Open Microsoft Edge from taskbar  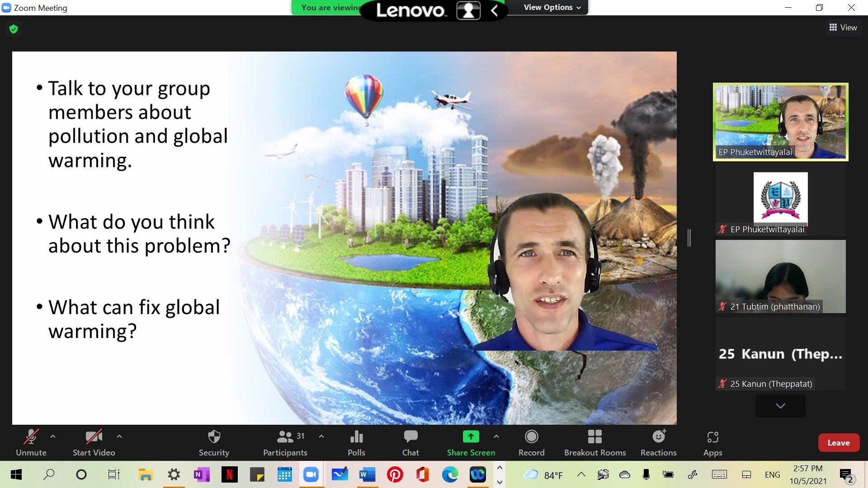450,474
